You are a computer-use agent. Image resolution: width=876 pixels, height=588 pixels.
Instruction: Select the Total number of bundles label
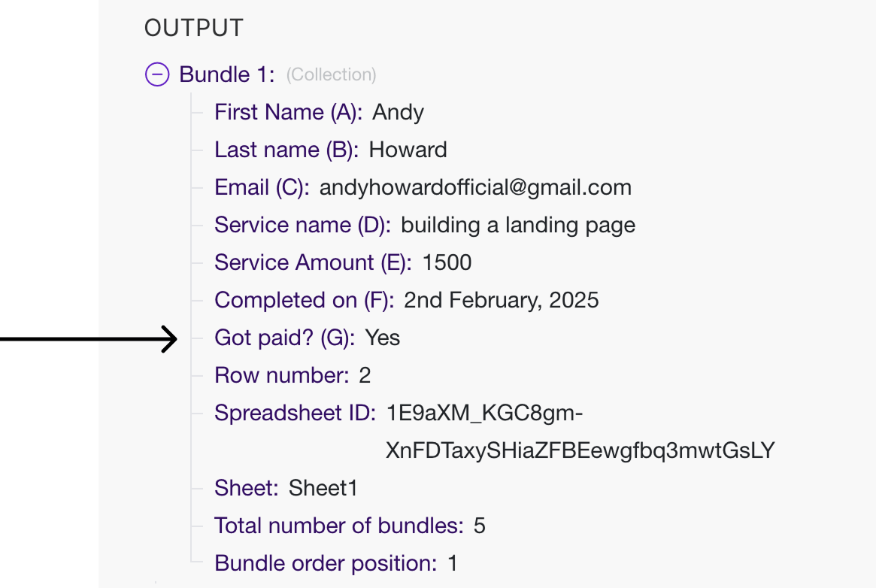(x=338, y=526)
